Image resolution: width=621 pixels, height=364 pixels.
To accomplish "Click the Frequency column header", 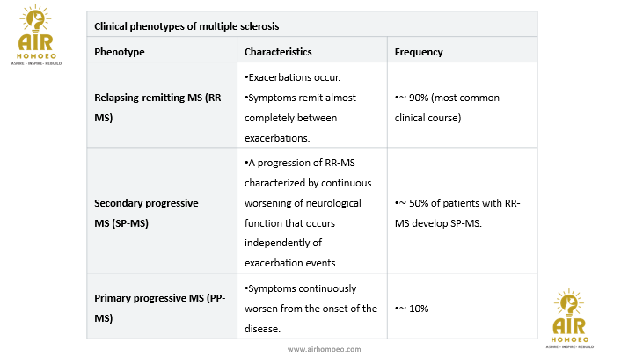I will point(419,52).
